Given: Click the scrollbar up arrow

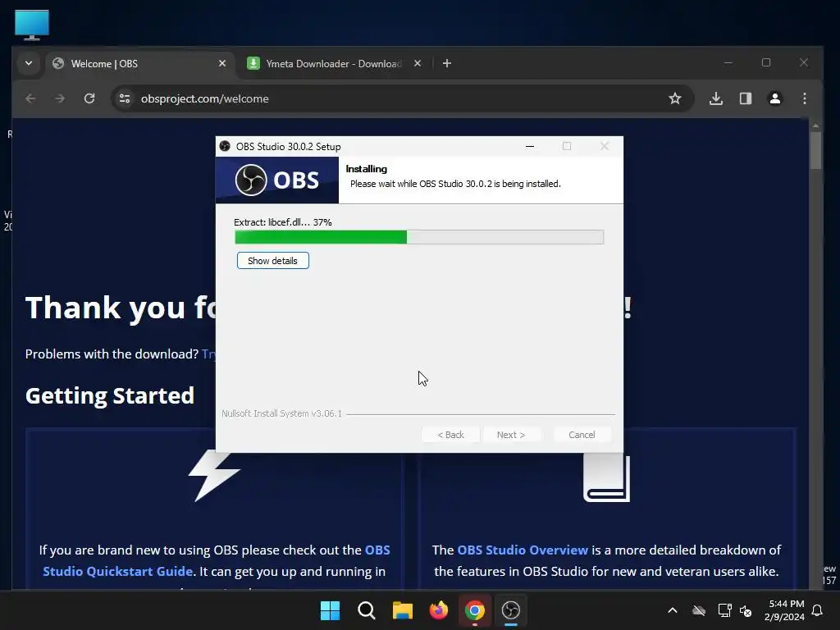Looking at the screenshot, I should click(815, 126).
